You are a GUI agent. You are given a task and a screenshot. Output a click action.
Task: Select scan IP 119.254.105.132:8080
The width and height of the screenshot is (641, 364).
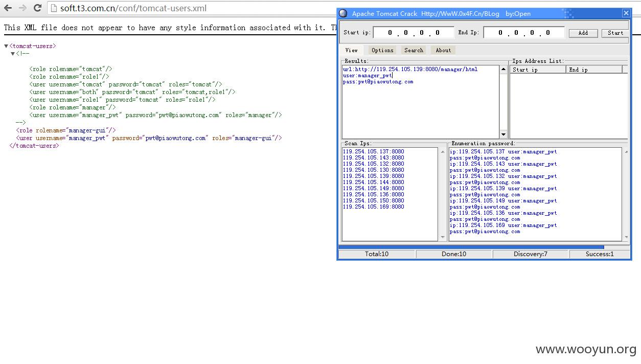373,164
